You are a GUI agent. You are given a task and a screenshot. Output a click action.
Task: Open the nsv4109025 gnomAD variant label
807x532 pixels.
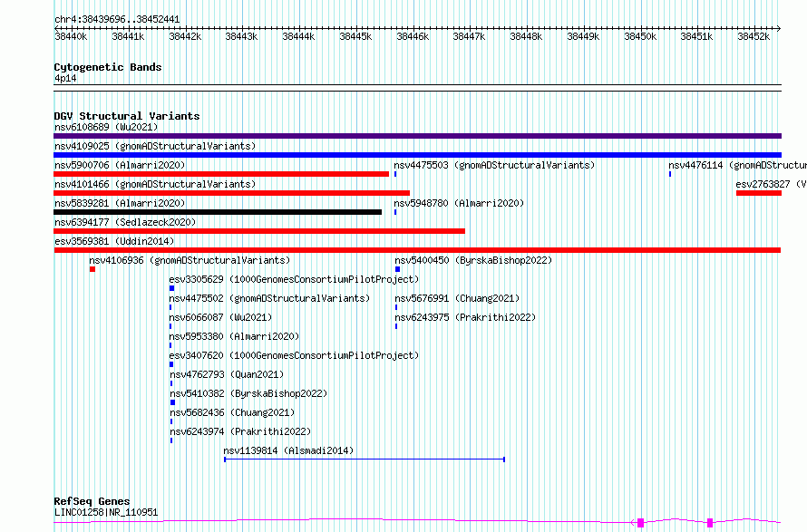[155, 146]
